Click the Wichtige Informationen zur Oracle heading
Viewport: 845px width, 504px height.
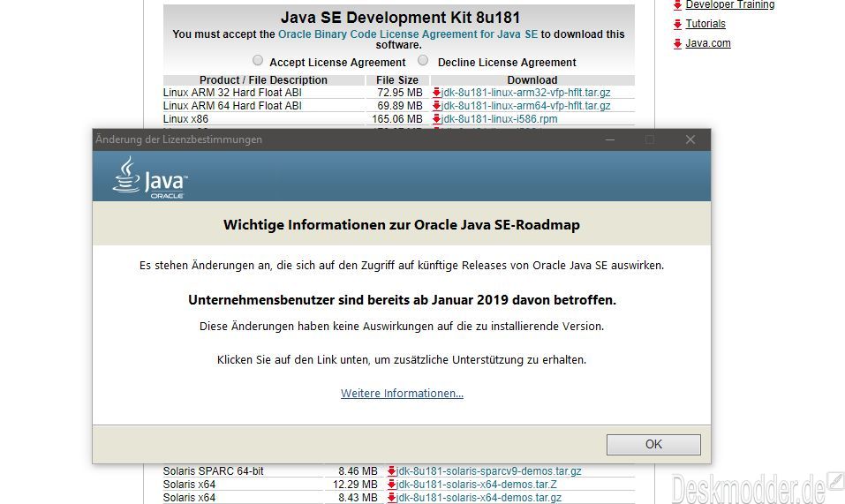tap(402, 225)
